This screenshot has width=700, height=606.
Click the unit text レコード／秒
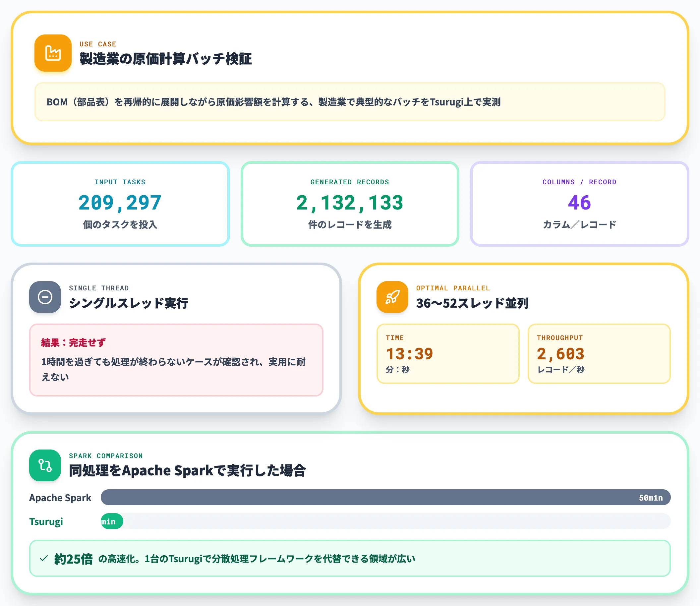pyautogui.click(x=561, y=370)
